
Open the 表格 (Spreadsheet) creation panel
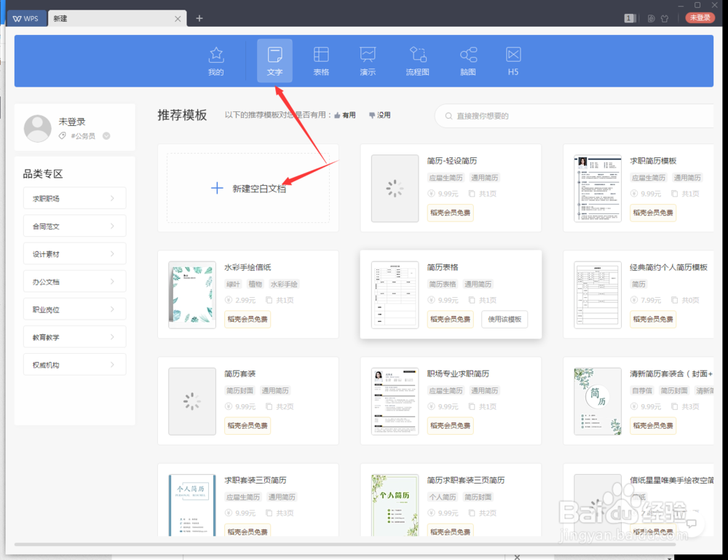(321, 60)
